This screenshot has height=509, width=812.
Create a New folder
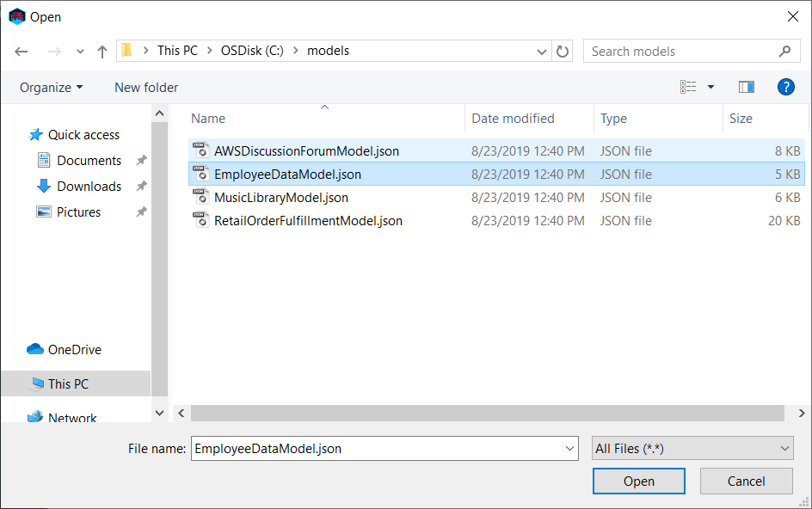click(145, 87)
